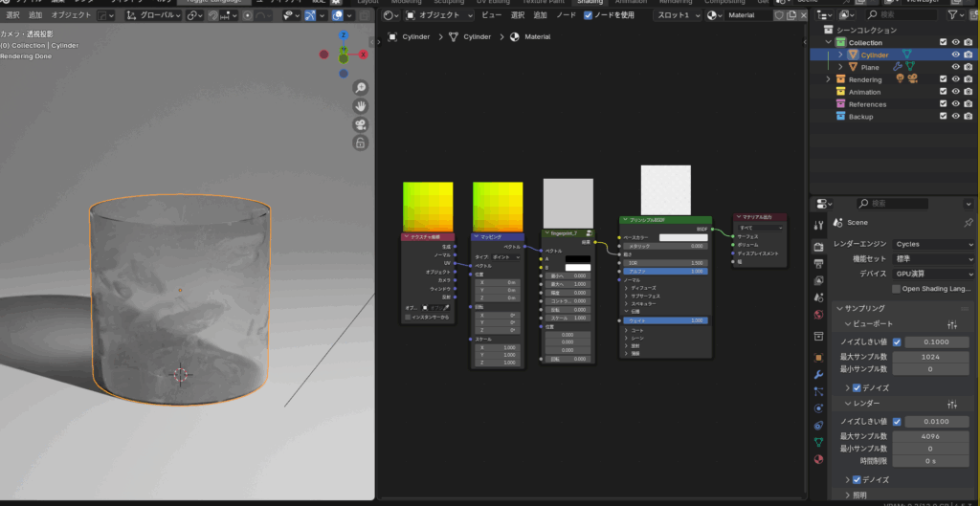The height and width of the screenshot is (506, 980).
Task: Uncheck the ノードを使用 checkbox
Action: [589, 15]
